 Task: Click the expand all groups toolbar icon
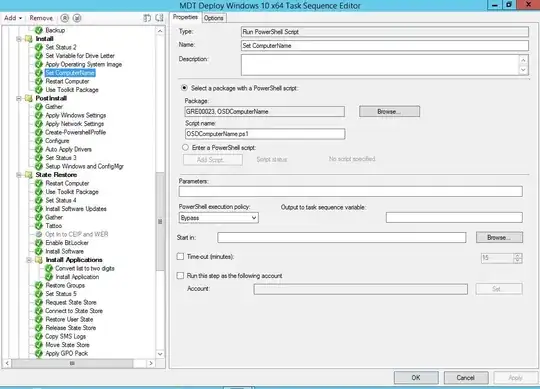(147, 18)
